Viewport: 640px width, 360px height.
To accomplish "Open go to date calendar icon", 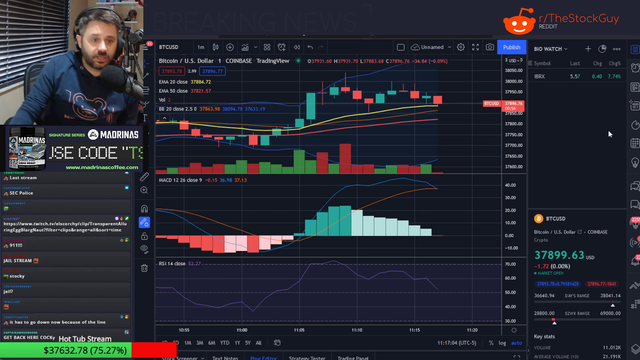I will coord(277,343).
